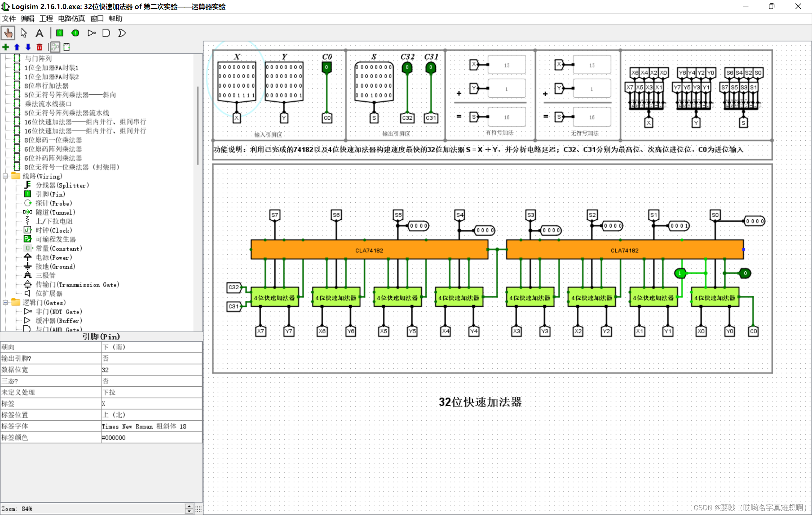Screen dimensions: 812x515
Task: Collapse the 线路(Wiring) folder
Action: (5, 176)
